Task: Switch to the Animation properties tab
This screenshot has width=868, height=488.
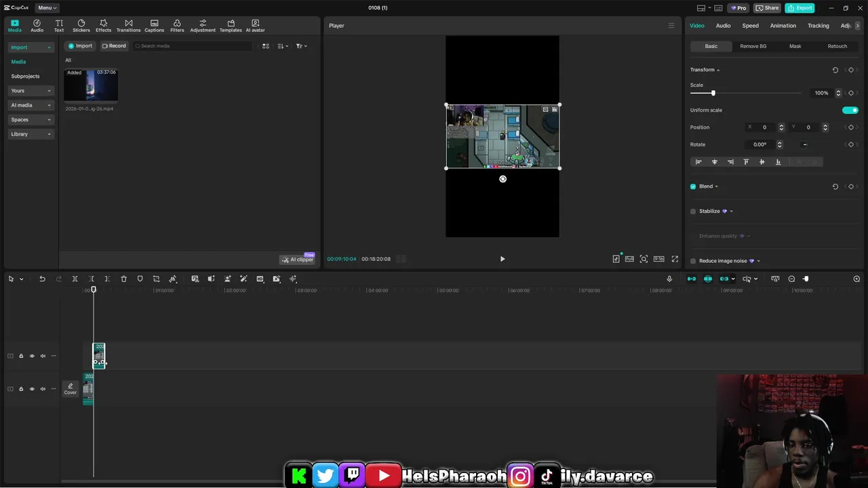Action: [783, 26]
